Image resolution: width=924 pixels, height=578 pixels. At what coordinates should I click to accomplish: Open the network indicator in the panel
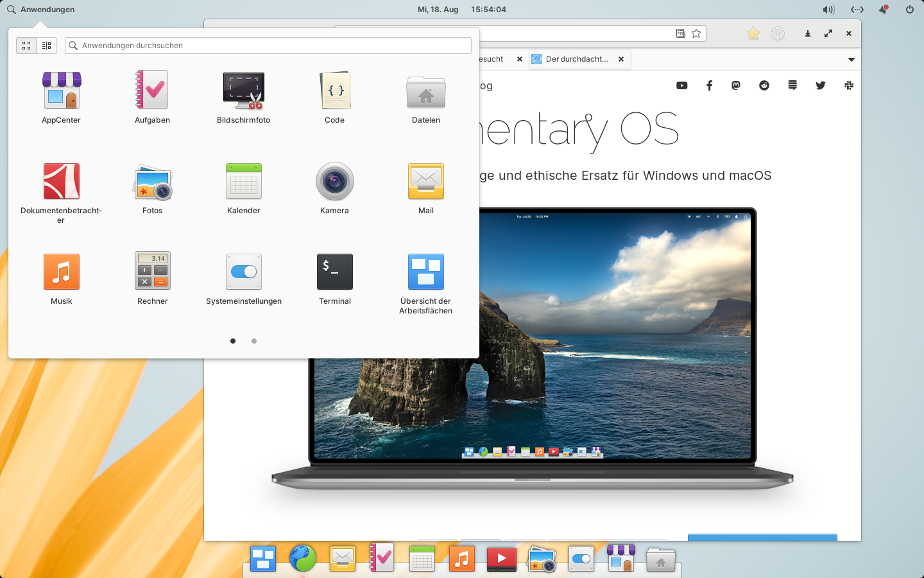(x=857, y=10)
